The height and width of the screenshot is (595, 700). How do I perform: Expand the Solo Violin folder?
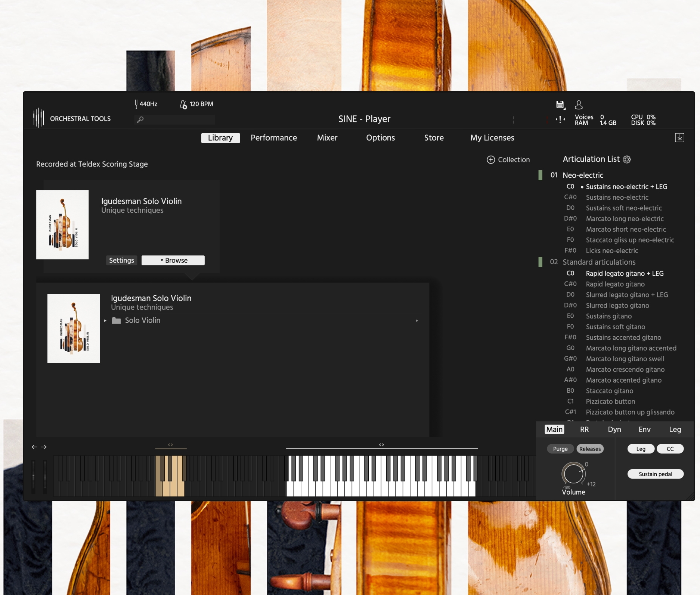[x=105, y=321]
